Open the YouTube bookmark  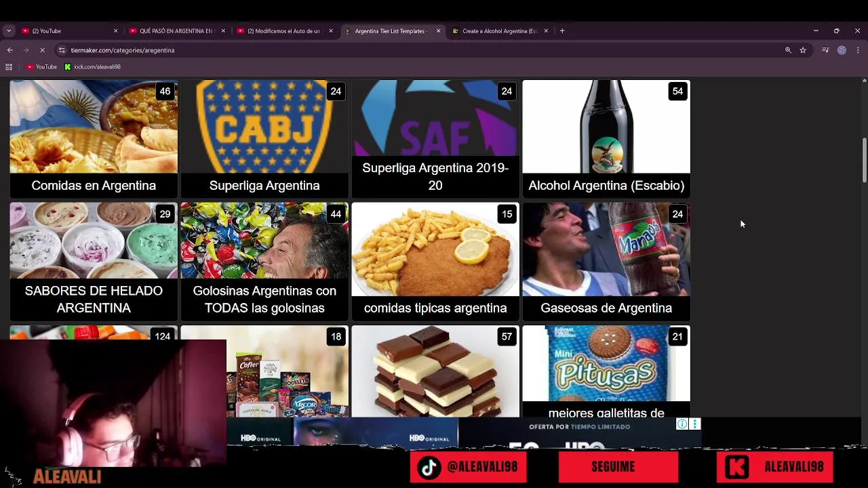(x=41, y=66)
